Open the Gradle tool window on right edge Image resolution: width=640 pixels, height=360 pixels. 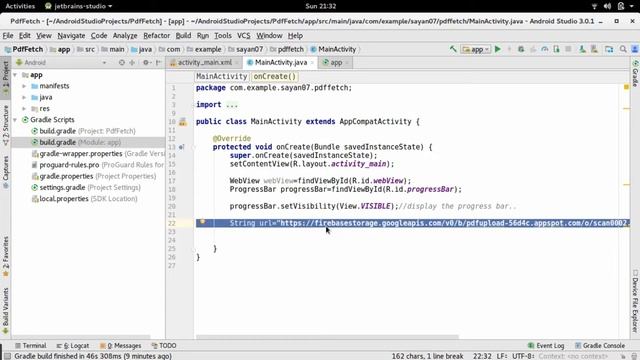pyautogui.click(x=635, y=73)
